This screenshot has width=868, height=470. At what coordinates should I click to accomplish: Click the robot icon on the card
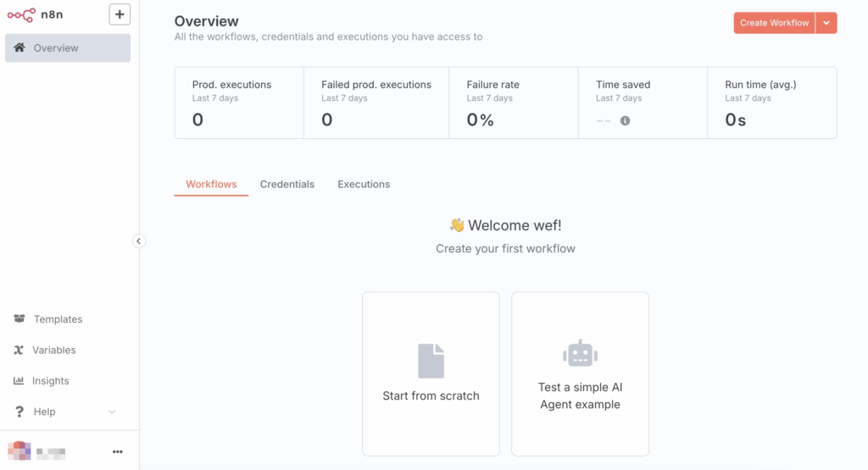(580, 353)
